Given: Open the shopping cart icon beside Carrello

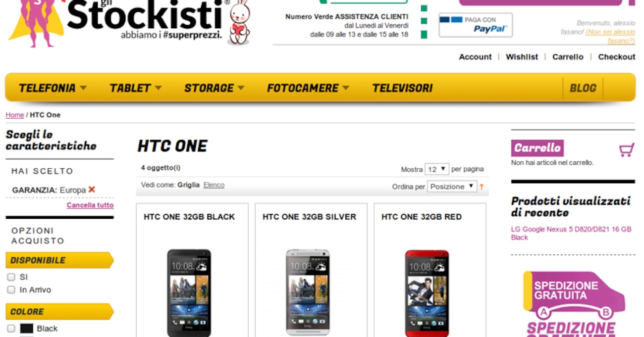Looking at the screenshot, I should click(x=627, y=150).
